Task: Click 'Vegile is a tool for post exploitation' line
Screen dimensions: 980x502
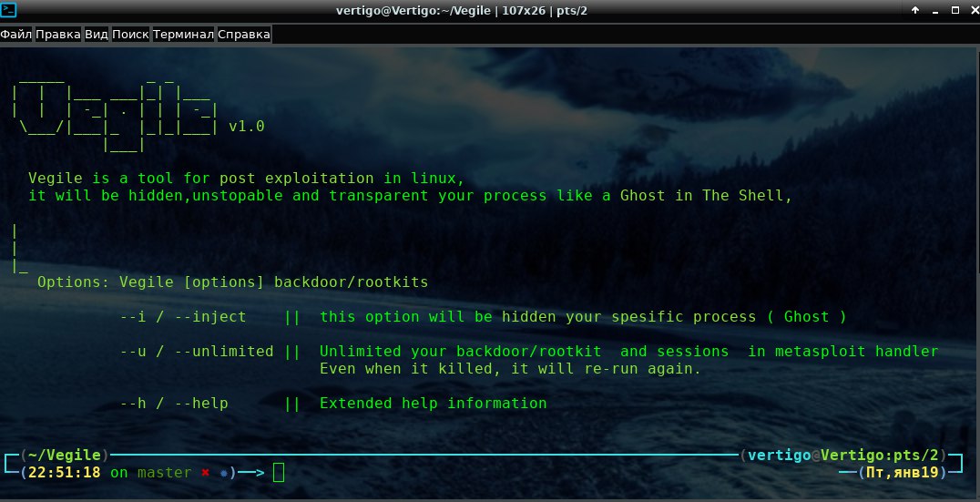Action: (x=247, y=179)
